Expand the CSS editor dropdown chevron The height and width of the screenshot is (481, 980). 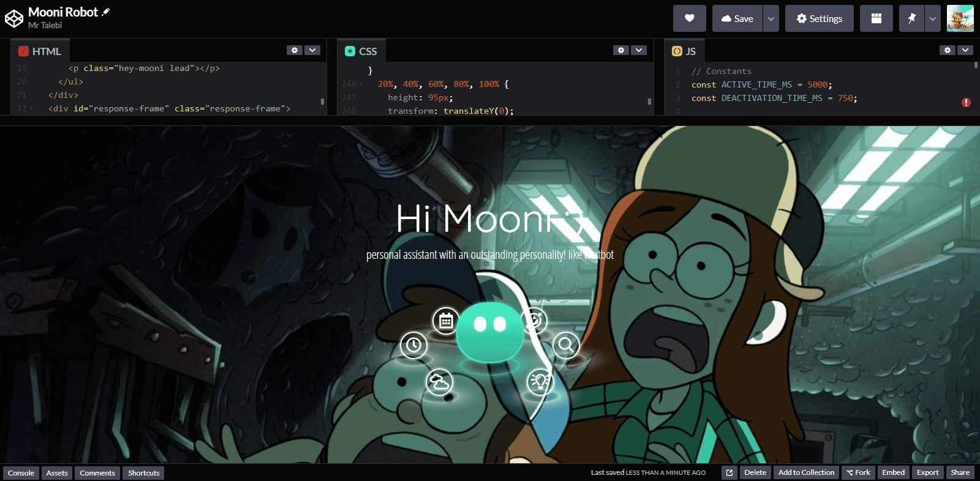point(639,50)
